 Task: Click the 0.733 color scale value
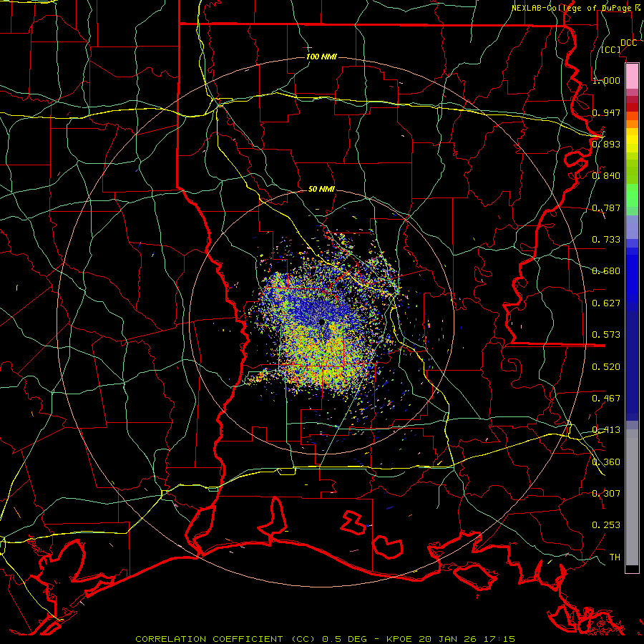606,240
